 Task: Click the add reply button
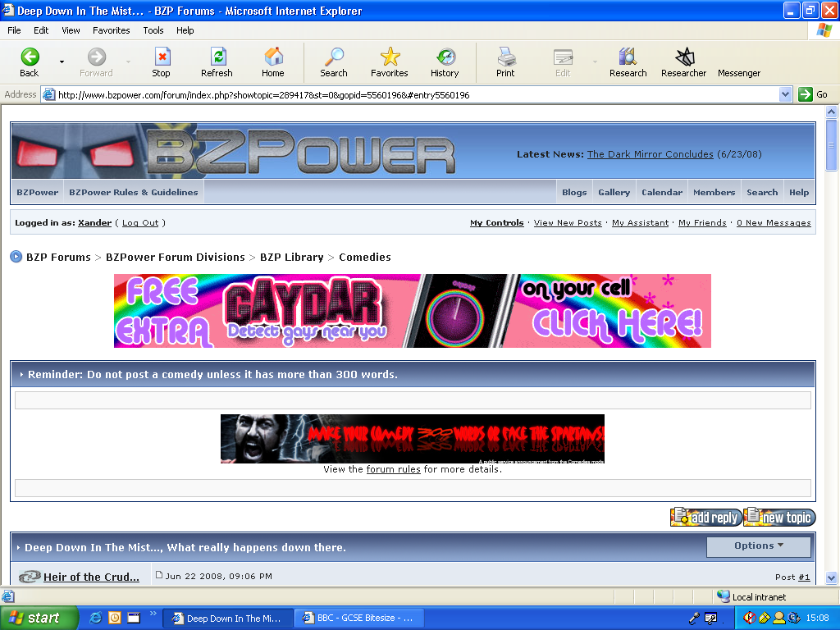(x=705, y=517)
